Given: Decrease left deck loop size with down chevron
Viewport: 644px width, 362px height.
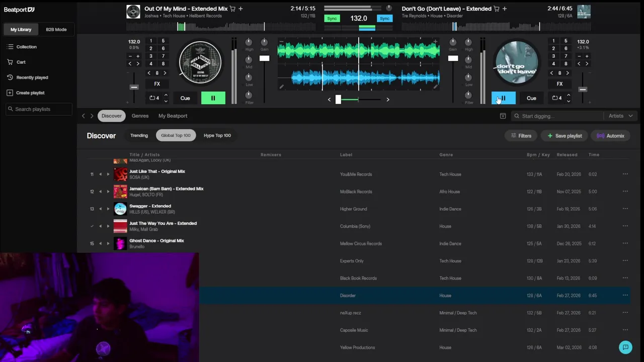Looking at the screenshot, I should pos(166,101).
